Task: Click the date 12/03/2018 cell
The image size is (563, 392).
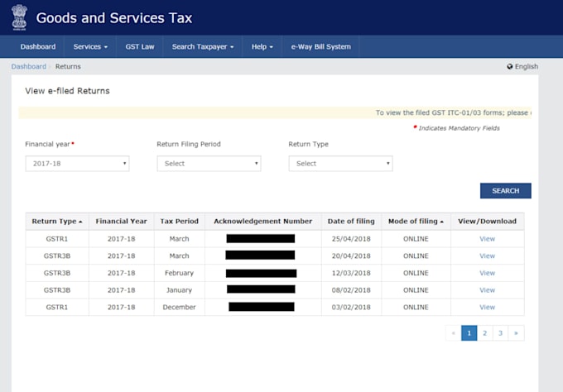Action: tap(351, 273)
